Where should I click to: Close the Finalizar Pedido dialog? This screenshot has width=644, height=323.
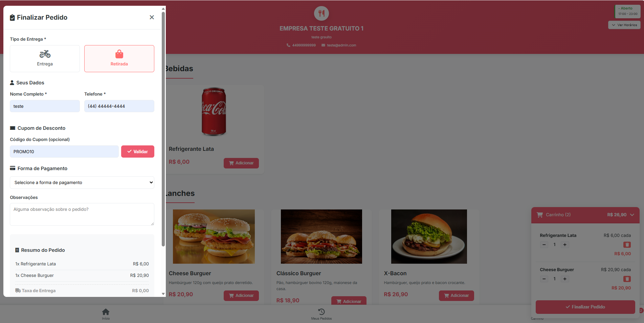tap(152, 17)
